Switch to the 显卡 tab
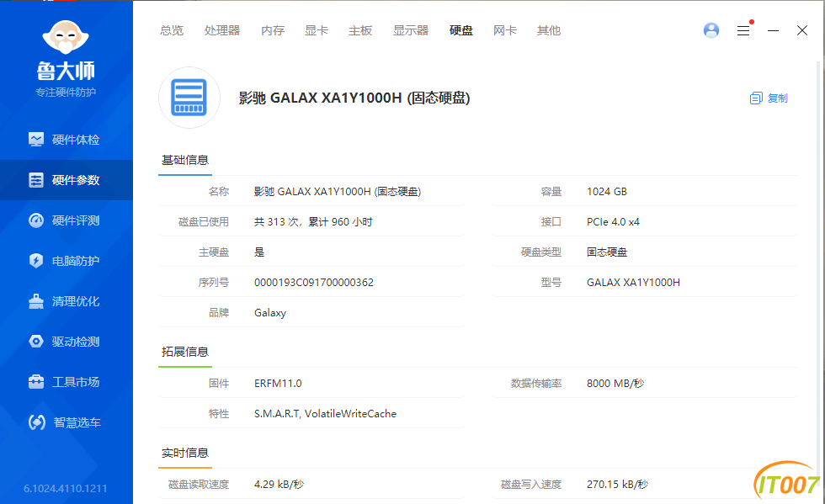 pyautogui.click(x=317, y=30)
